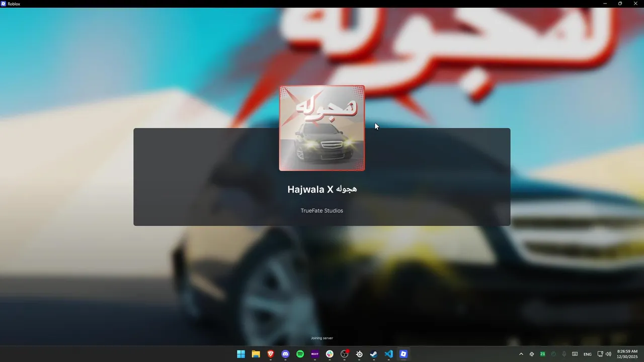
Task: Expand the hidden system tray icons
Action: tap(521, 354)
